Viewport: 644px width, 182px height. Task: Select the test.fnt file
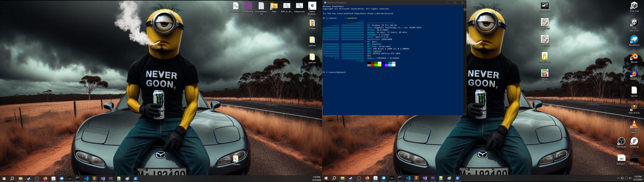[x=634, y=92]
